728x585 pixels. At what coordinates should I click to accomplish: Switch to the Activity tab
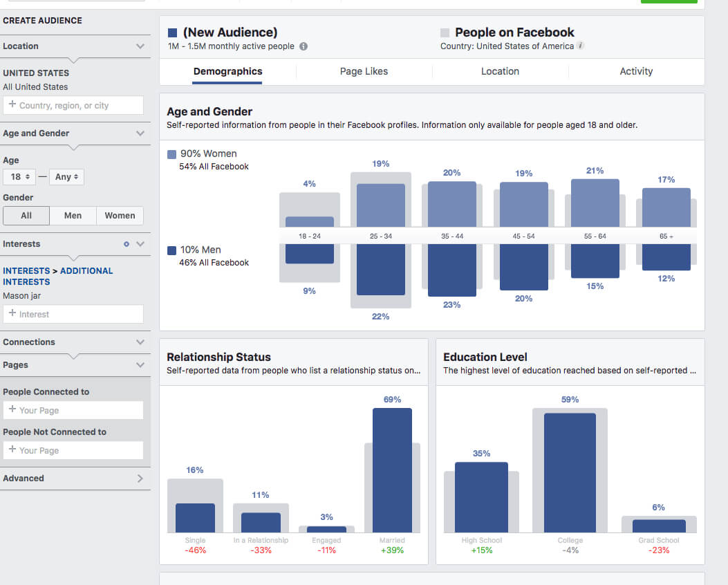636,71
